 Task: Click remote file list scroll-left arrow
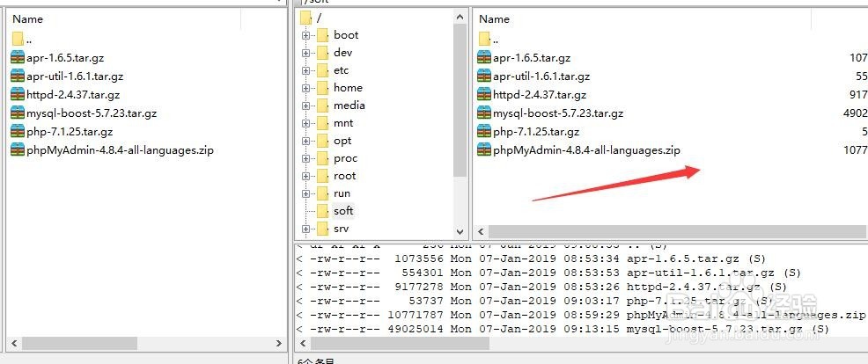(x=481, y=232)
